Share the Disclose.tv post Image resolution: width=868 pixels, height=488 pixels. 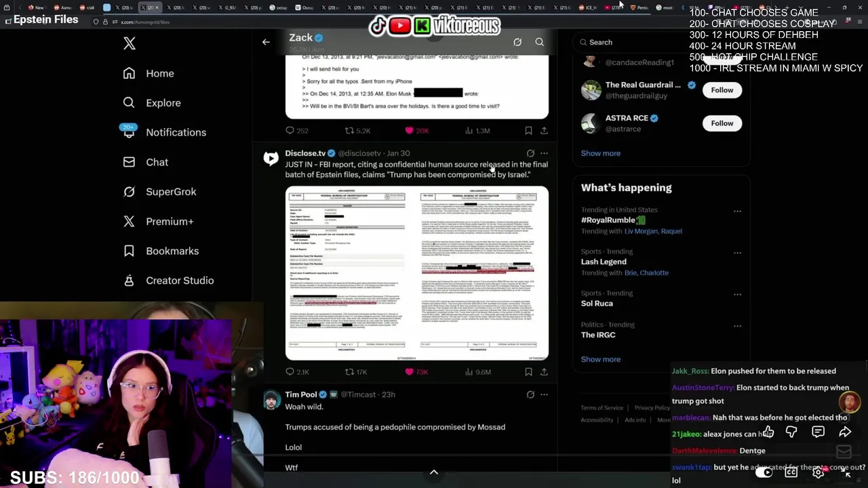(544, 372)
